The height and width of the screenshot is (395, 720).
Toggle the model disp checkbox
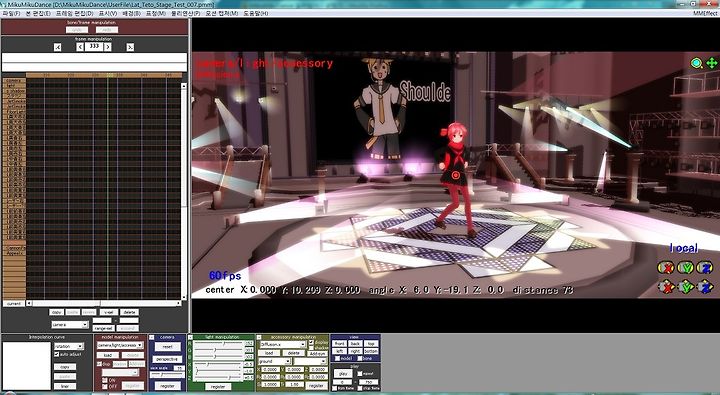tap(99, 364)
